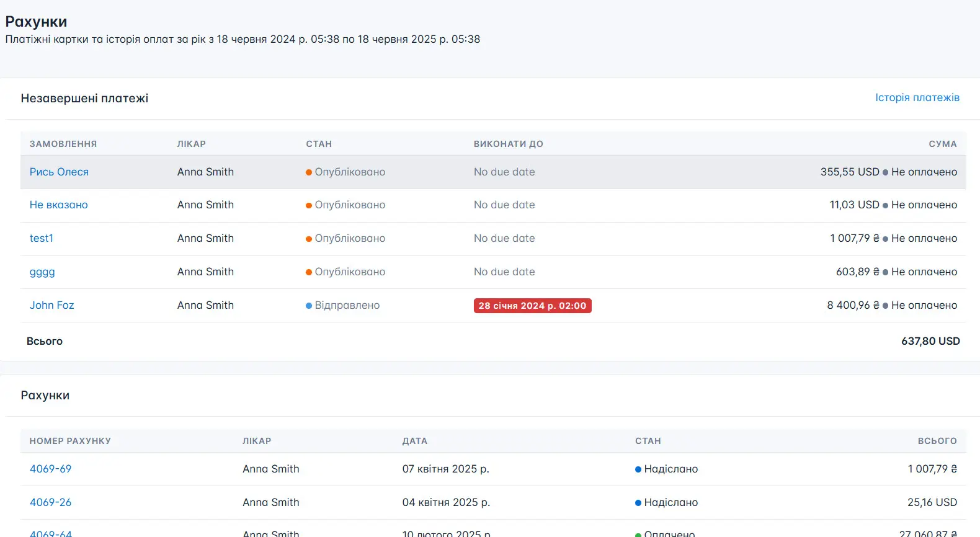
Task: Open the gggg order link
Action: pyautogui.click(x=42, y=272)
